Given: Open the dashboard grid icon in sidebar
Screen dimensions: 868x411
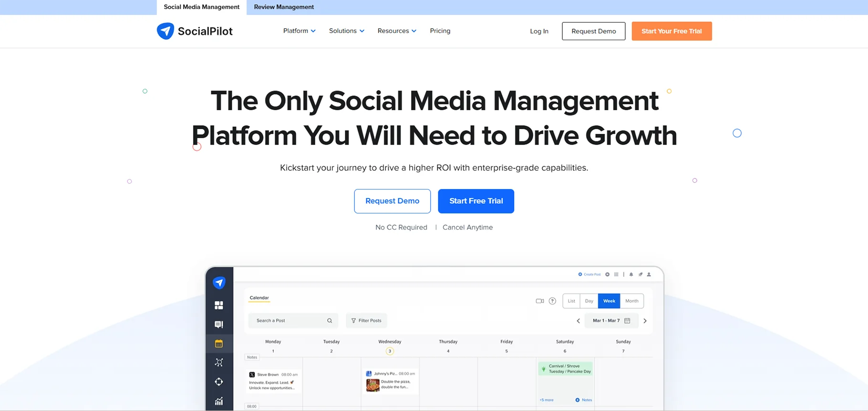Looking at the screenshot, I should tap(219, 305).
